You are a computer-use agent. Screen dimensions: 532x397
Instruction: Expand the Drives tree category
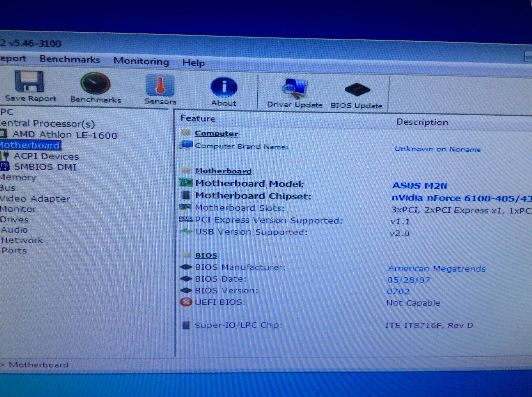[x=14, y=219]
